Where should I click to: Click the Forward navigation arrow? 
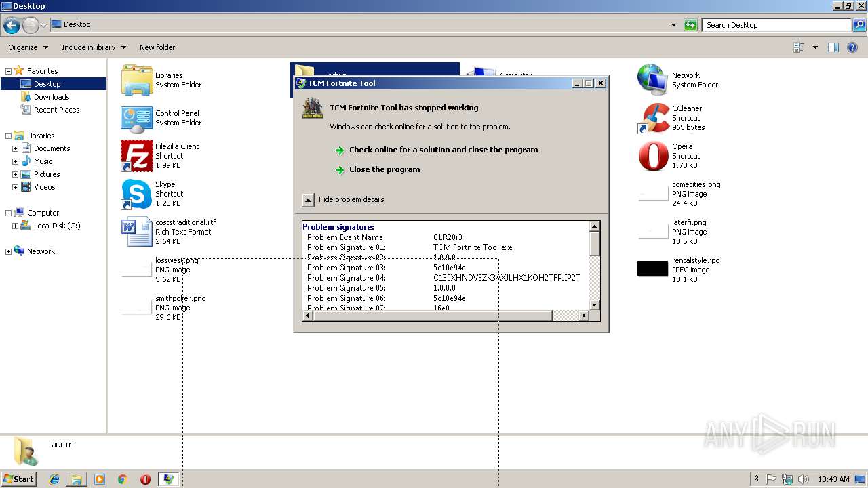click(x=31, y=26)
